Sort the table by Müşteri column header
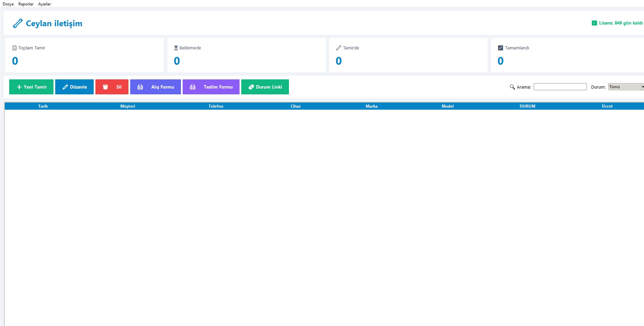 point(127,106)
